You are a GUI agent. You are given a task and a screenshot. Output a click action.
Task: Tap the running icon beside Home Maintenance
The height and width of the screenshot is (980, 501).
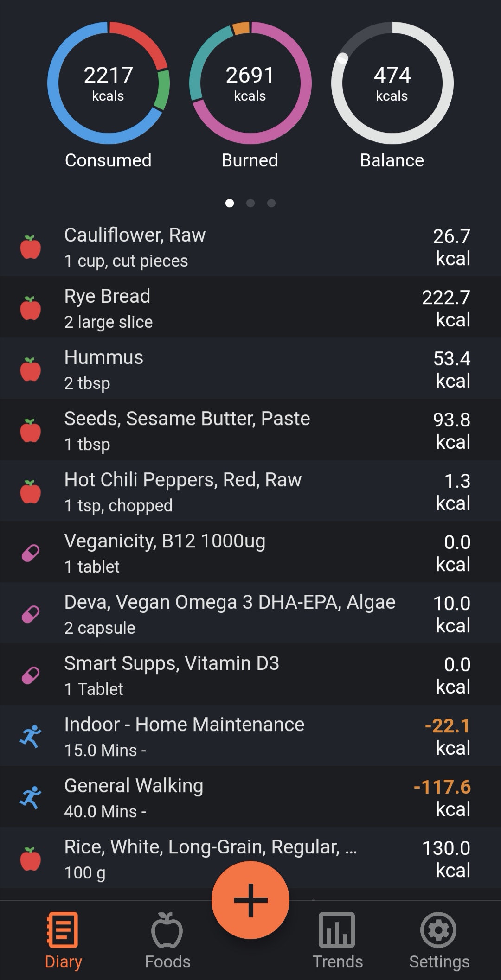point(31,736)
